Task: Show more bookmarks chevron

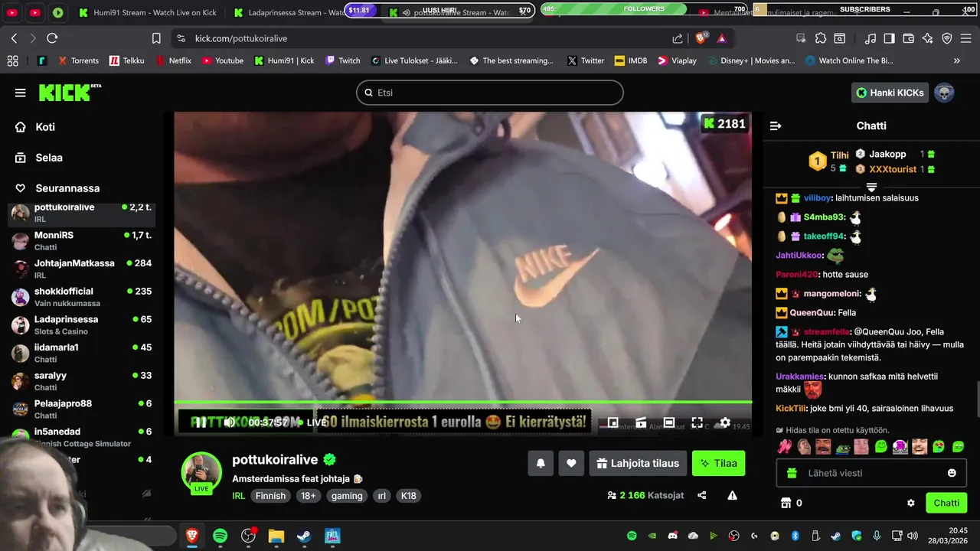Action: (956, 60)
